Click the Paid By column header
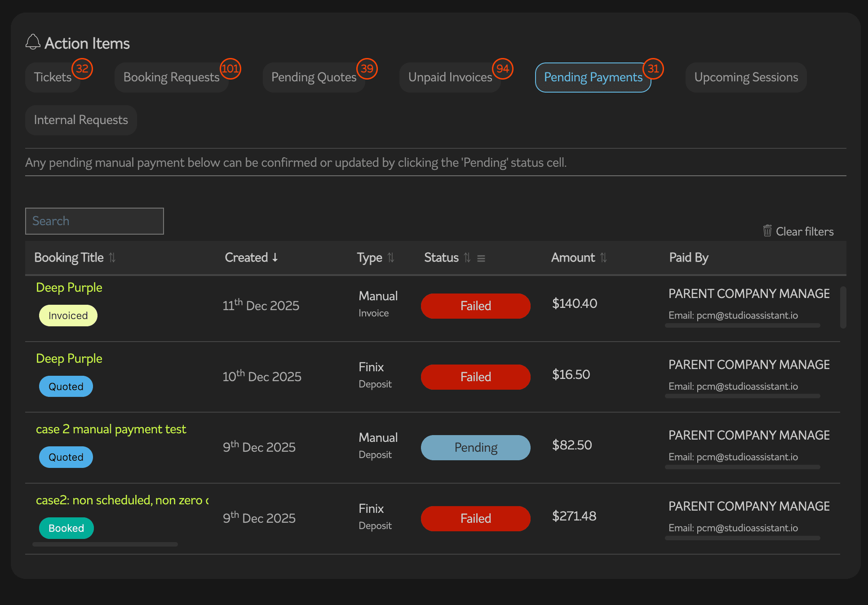 pos(689,258)
